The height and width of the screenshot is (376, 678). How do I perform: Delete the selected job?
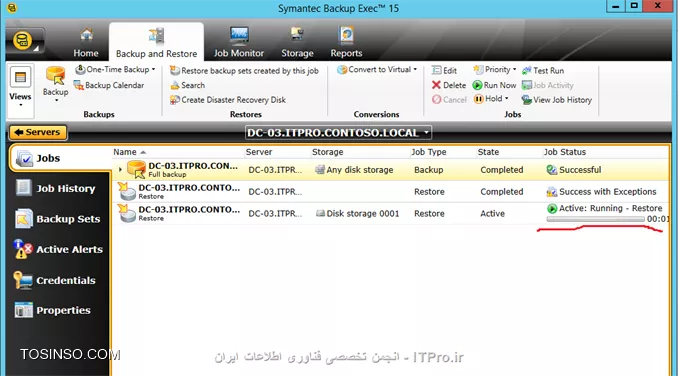[449, 85]
